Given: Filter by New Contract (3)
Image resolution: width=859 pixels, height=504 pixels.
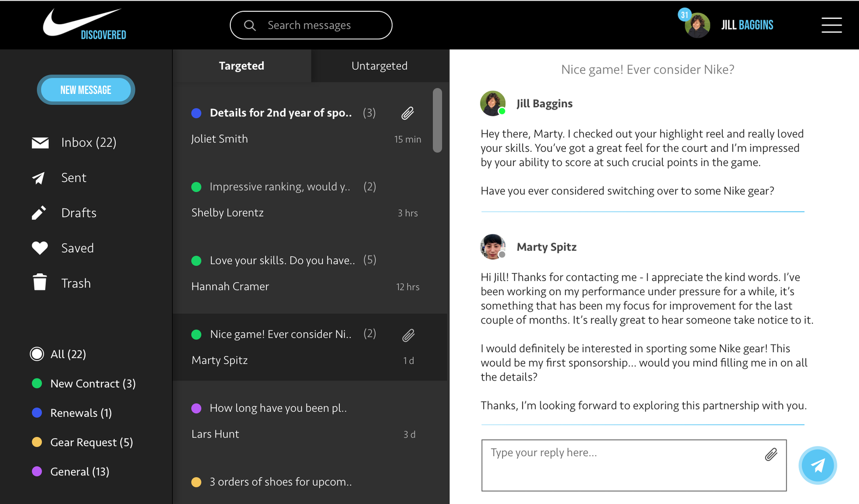Looking at the screenshot, I should coord(92,384).
